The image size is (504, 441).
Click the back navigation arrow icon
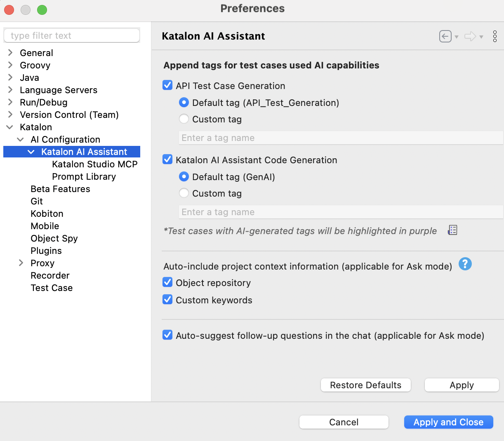click(x=445, y=36)
